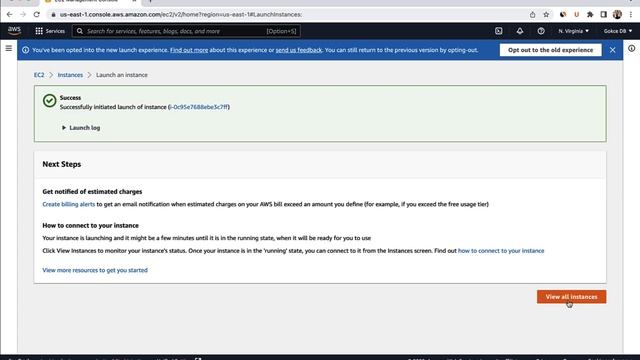
Task: Click the browser address bar URL
Action: 181,14
